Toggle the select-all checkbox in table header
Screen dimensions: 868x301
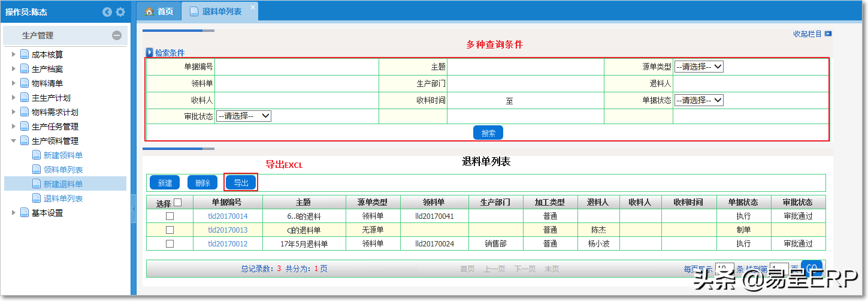tap(177, 203)
